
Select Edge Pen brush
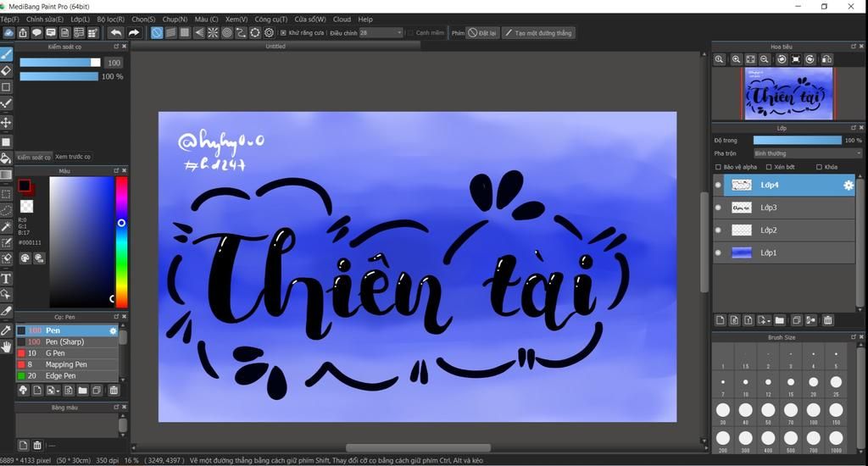click(x=67, y=376)
